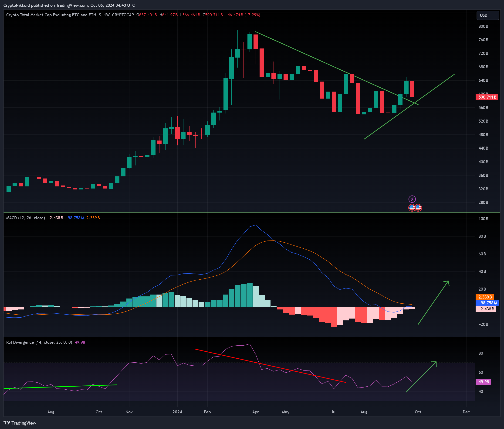Click the RSI Divergence (14, close, 25, 0, 0) title

pos(39,342)
